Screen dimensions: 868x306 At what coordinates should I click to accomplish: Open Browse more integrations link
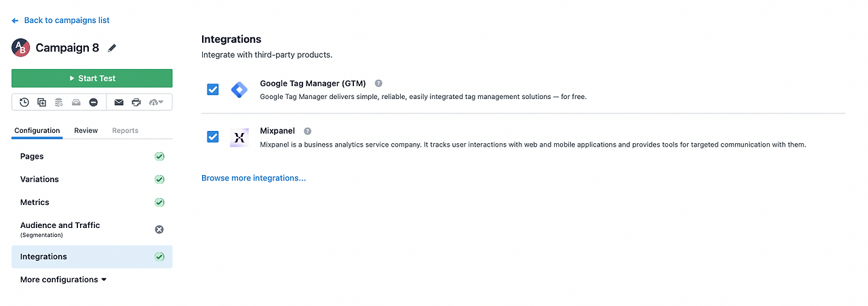(x=254, y=178)
